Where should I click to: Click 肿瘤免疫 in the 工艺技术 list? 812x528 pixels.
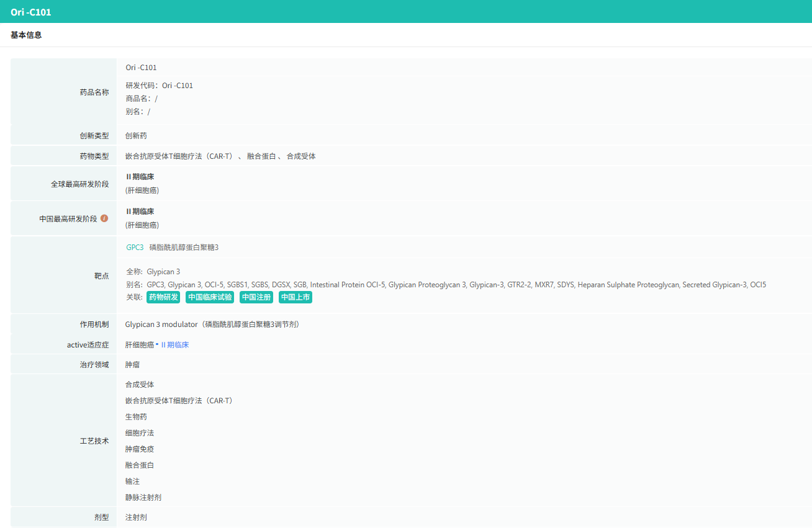pyautogui.click(x=140, y=449)
